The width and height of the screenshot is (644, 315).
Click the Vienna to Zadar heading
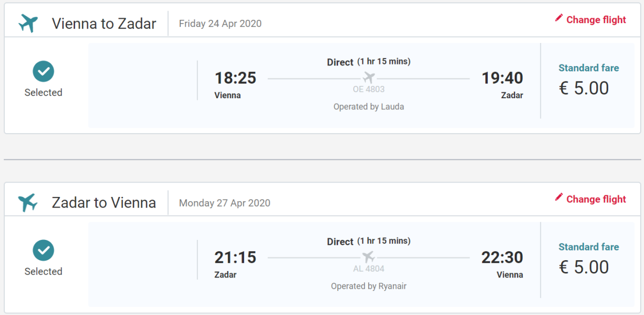tap(104, 24)
